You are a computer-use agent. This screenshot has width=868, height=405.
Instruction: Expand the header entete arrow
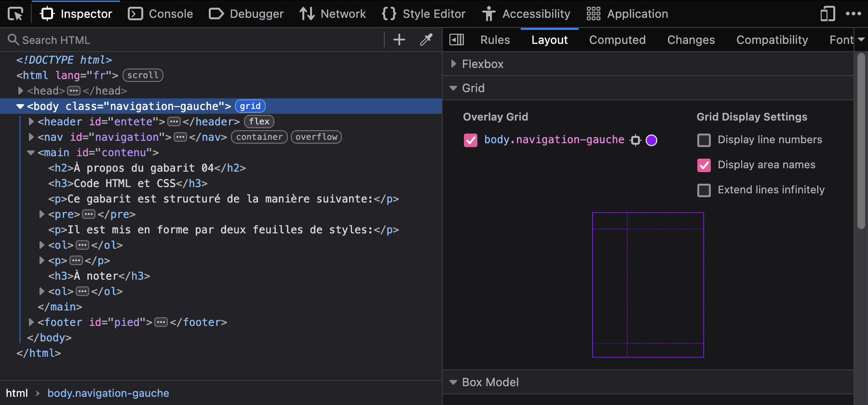click(31, 121)
